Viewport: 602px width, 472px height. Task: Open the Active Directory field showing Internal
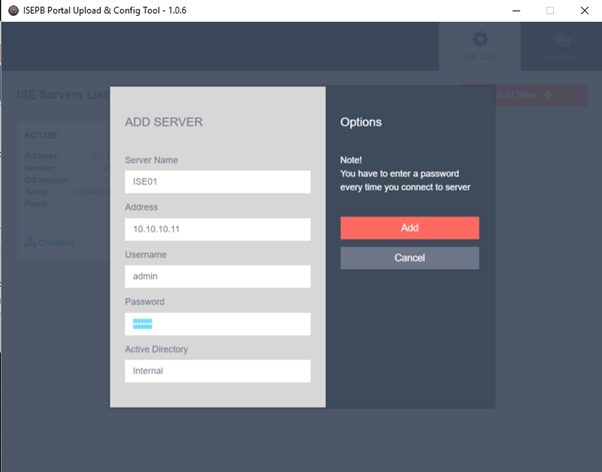pyautogui.click(x=218, y=371)
